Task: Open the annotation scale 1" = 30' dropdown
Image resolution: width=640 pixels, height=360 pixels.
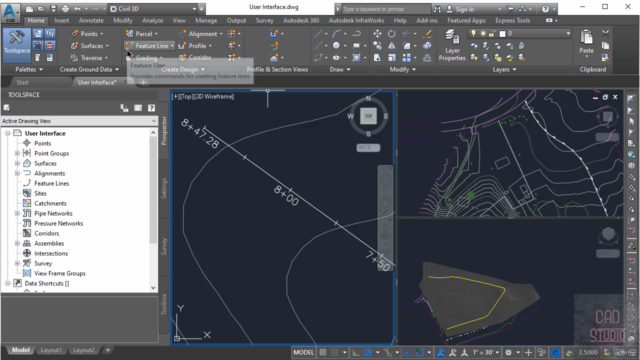Action: coord(486,352)
